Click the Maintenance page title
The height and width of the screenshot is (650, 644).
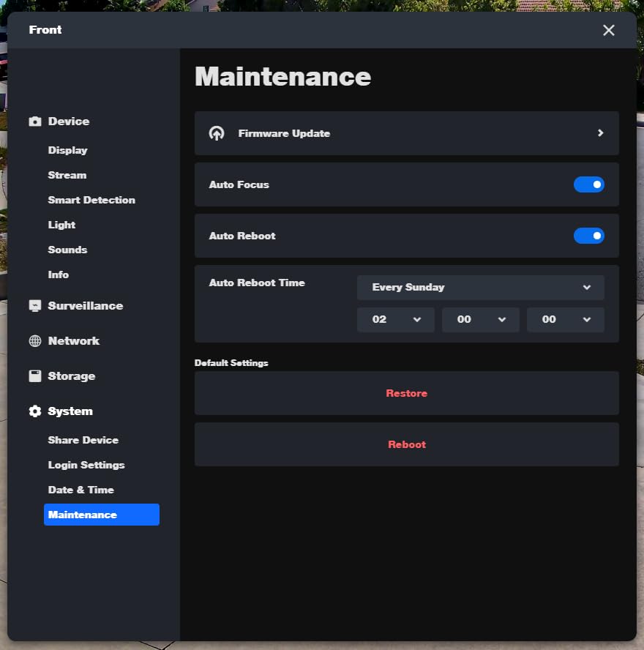tap(283, 77)
